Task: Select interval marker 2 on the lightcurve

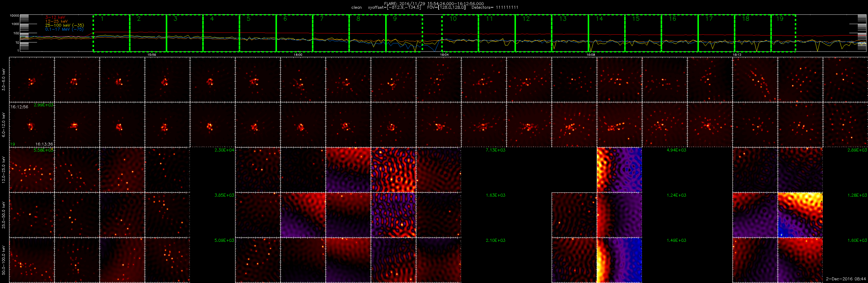Action: tap(139, 19)
